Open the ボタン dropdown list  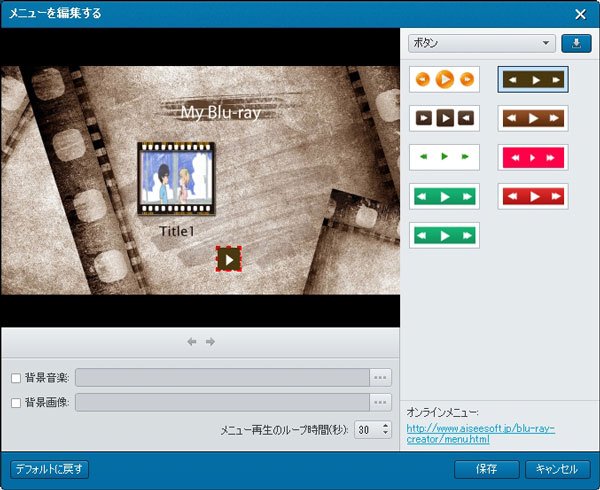tap(481, 43)
